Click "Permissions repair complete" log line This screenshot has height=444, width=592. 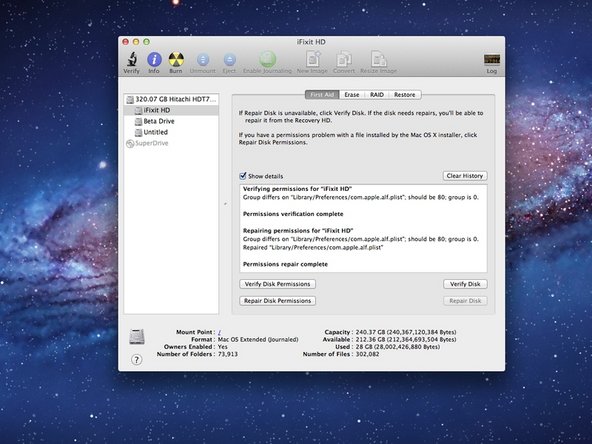click(285, 264)
